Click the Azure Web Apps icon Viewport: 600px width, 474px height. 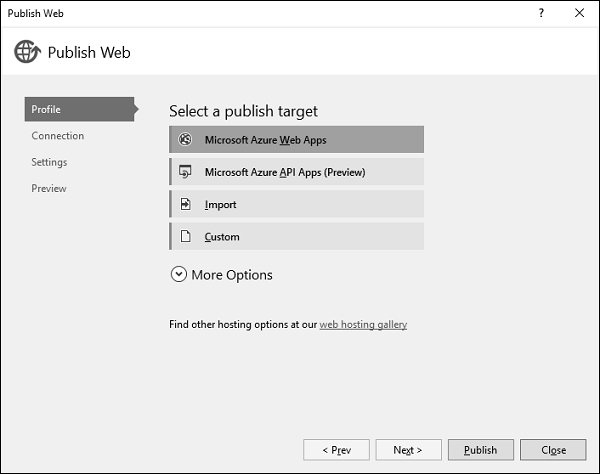coord(185,140)
